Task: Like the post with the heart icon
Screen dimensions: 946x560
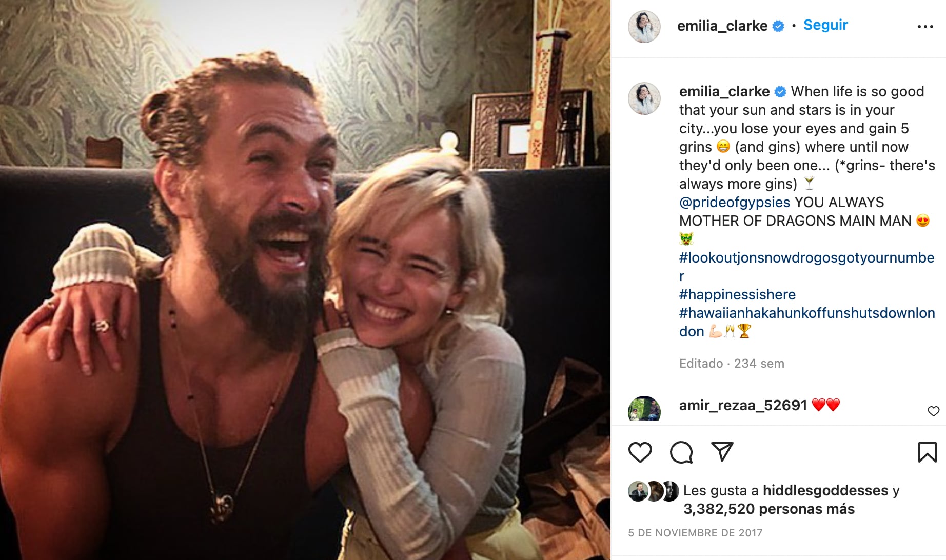Action: tap(640, 452)
